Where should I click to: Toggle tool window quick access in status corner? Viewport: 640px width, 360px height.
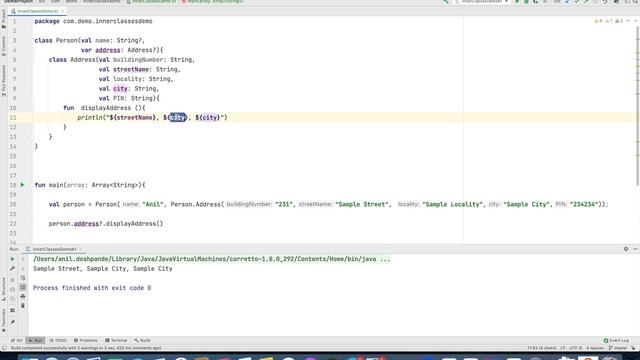pos(4,348)
